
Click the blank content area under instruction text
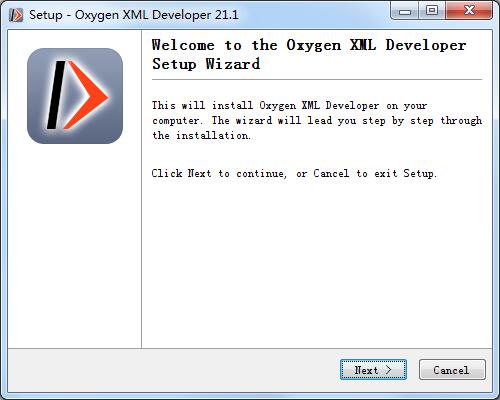317,263
